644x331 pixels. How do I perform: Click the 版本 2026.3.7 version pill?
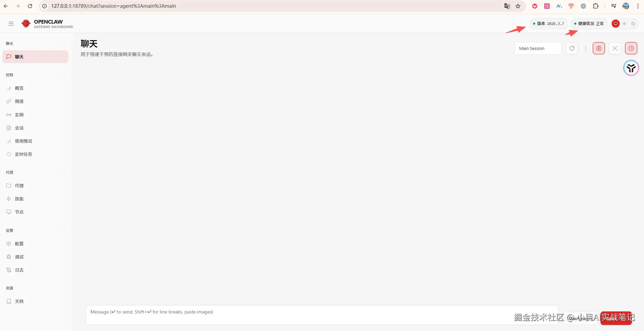548,24
